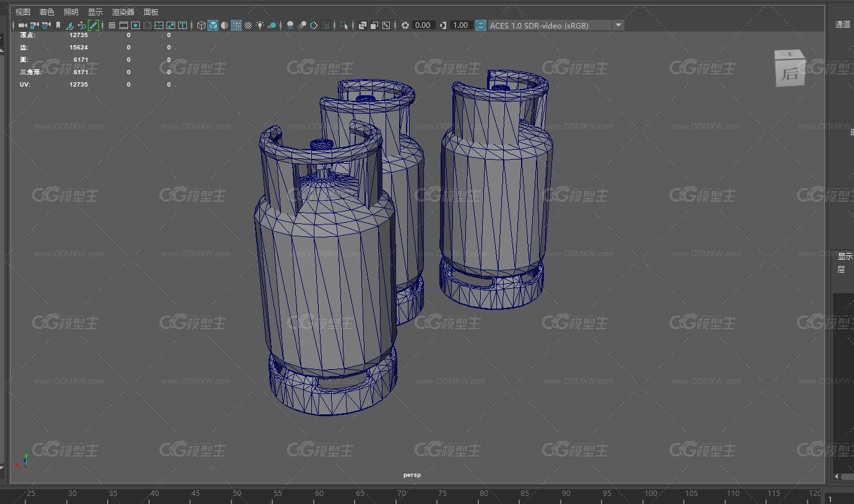Screen dimensions: 854x504
Task: Switch to Wireframe display icon
Action: pos(201,25)
